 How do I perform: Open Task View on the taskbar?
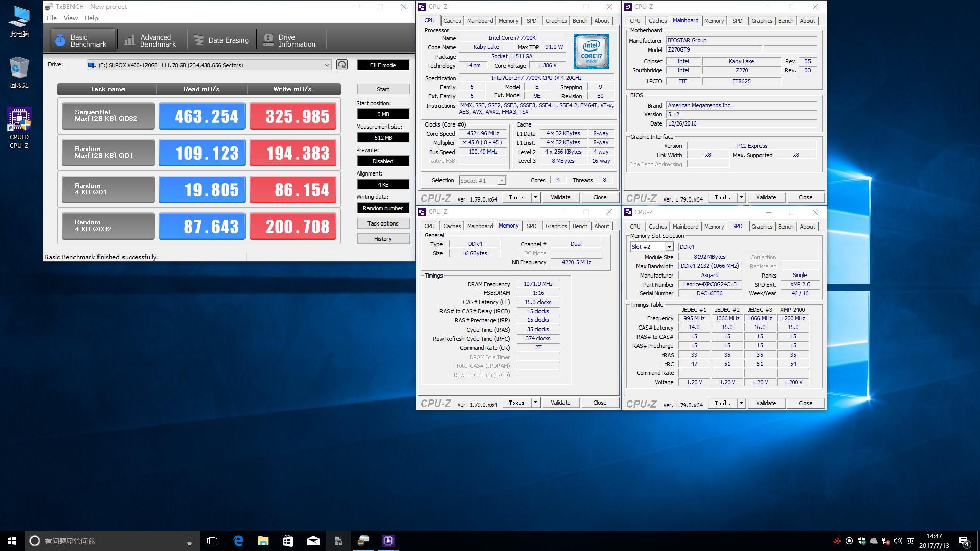212,541
